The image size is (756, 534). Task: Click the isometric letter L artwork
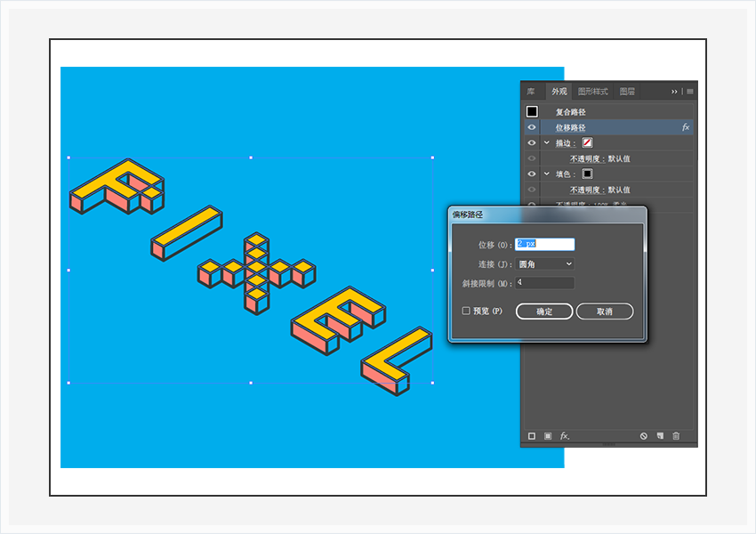tap(397, 360)
